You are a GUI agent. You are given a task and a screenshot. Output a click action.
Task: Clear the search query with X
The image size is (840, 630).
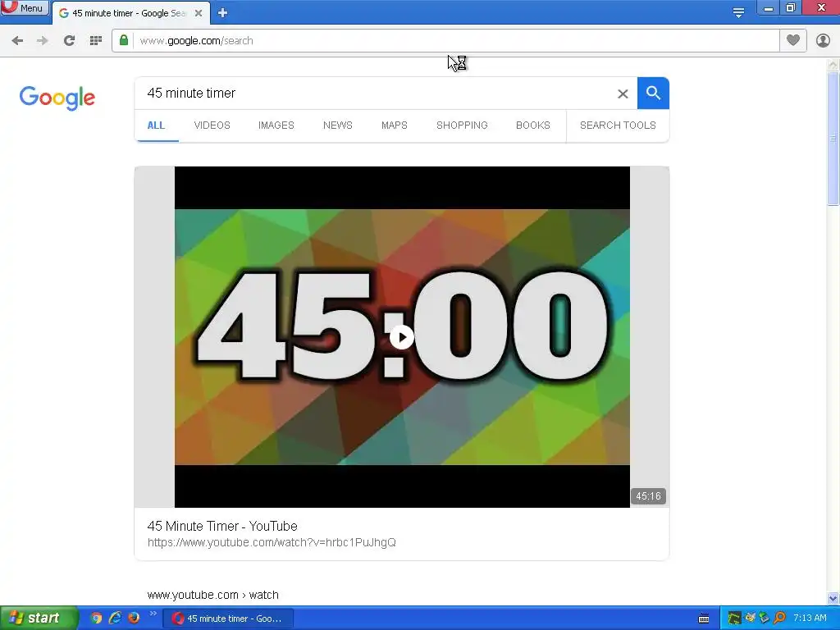coord(623,94)
